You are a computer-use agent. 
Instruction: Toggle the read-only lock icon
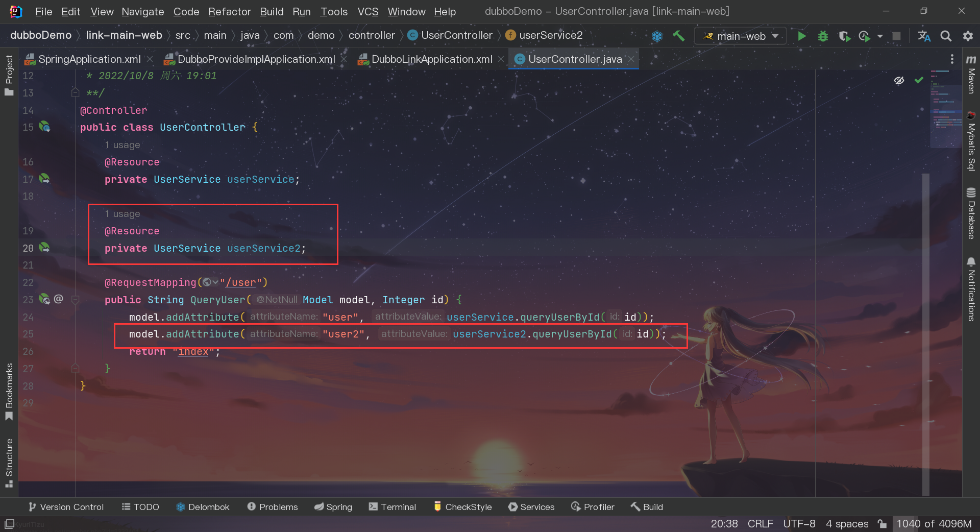(882, 524)
